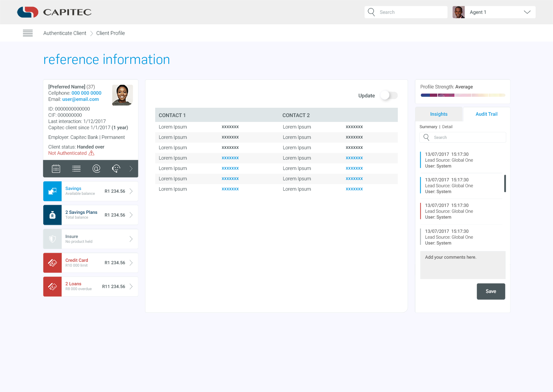Go to Authenticate Client breadcrumb
Viewport: 553px width, 392px height.
coord(65,33)
